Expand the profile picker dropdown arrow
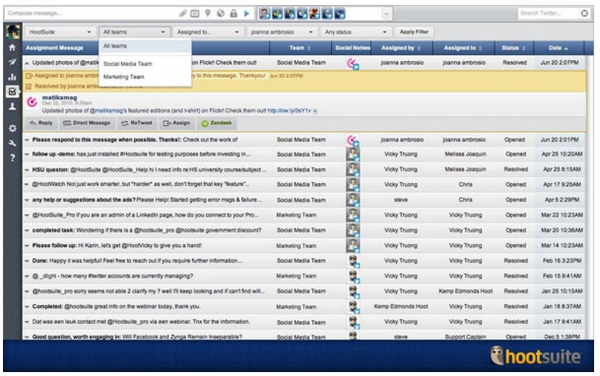The width and height of the screenshot is (600, 376). [386, 14]
